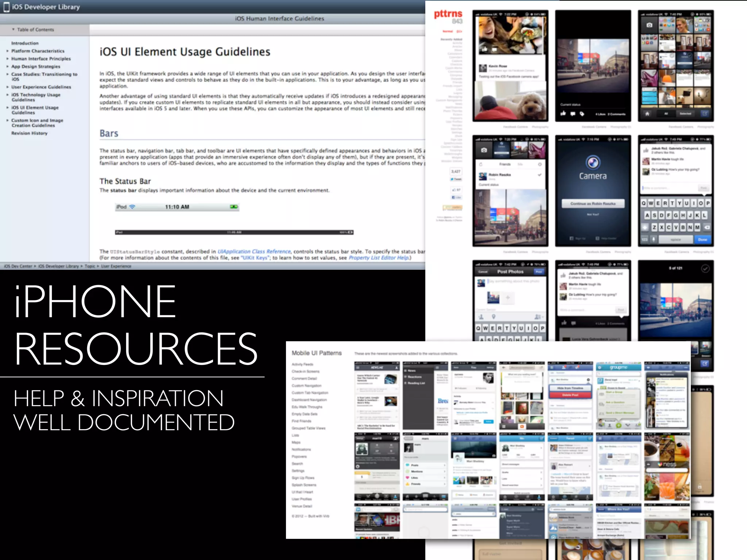This screenshot has height=560, width=747.
Task: Expand Case Studies: Transitioning to iOS arrow
Action: (x=7, y=74)
